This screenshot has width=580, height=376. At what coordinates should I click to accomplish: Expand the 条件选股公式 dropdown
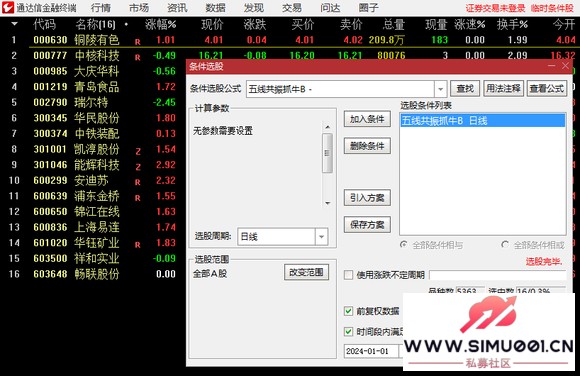440,89
